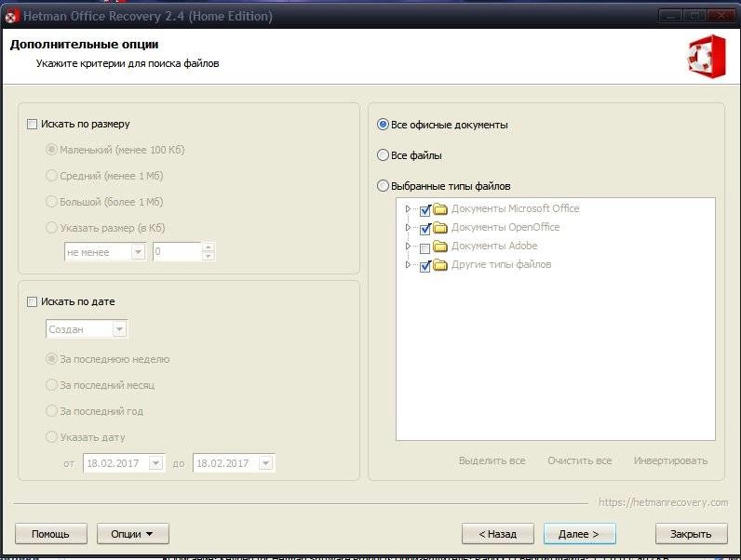Choose Маленький (менее 100 Кб) size option
741x560 pixels.
pos(51,150)
